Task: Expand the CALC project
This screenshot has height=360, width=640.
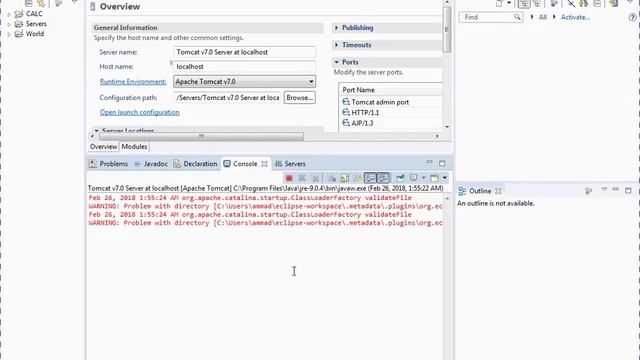Action: tap(9, 14)
